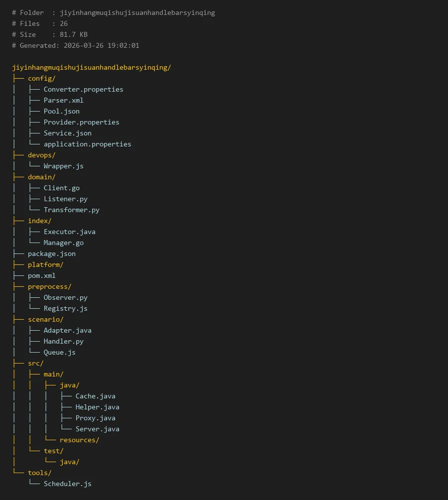Collapse the domain/ folder
The image size is (448, 500).
tap(41, 177)
